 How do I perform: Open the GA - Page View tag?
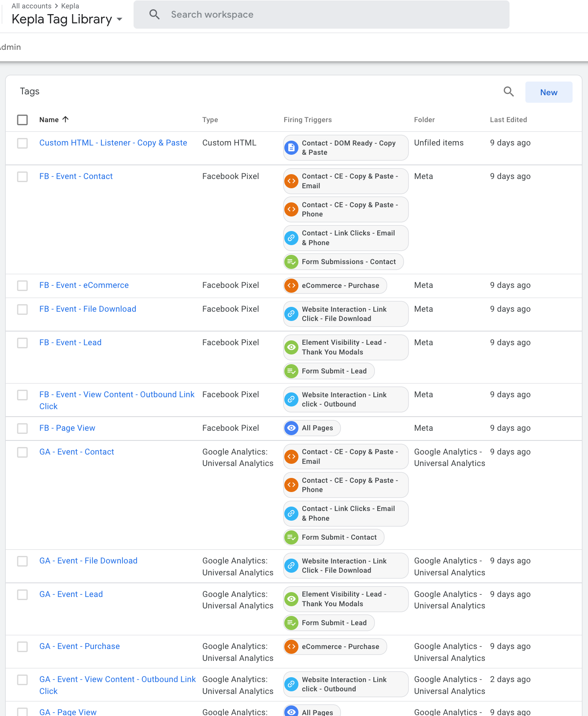tap(68, 712)
